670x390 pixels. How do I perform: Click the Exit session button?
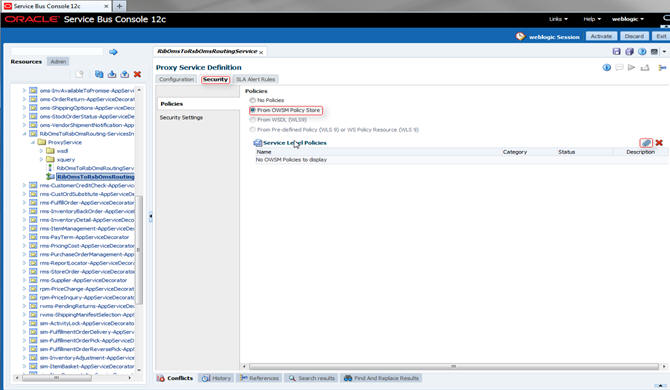(661, 36)
